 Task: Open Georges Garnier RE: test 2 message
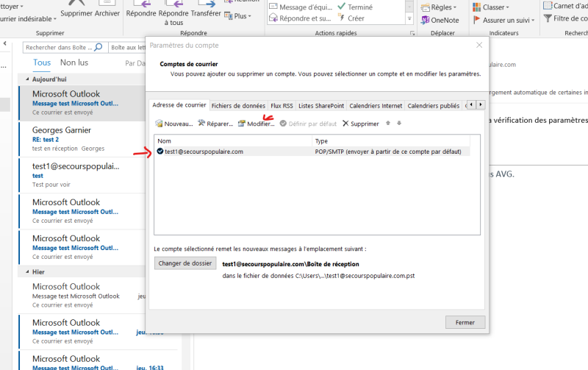[x=82, y=139]
